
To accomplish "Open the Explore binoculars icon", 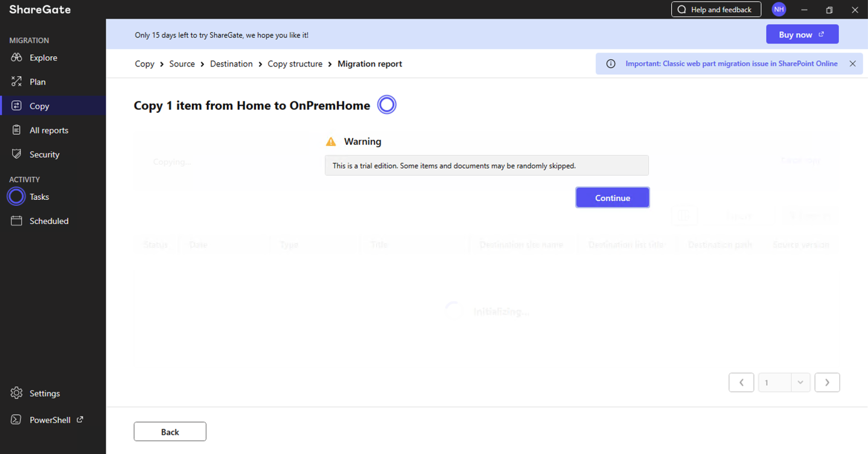I will coord(16,57).
